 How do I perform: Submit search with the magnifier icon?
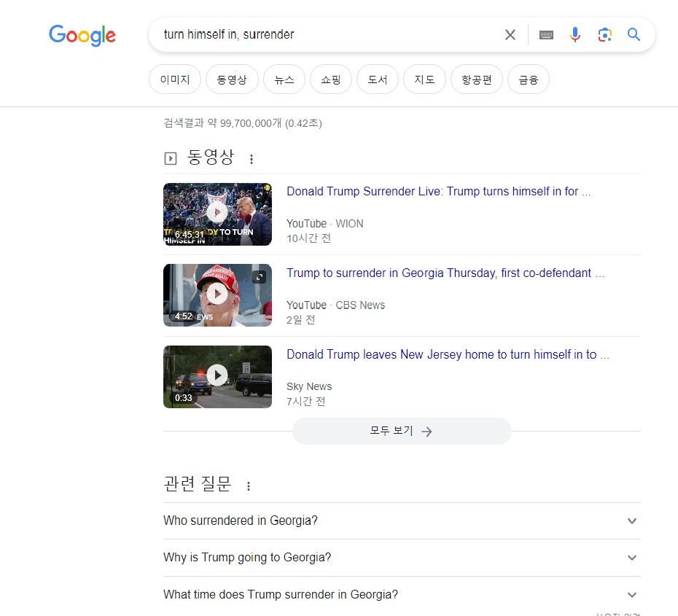point(634,34)
